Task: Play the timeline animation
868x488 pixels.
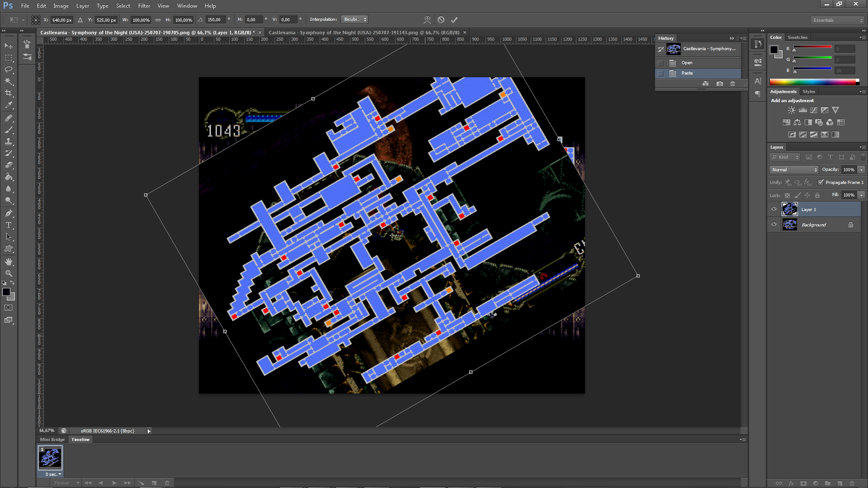Action: click(x=114, y=483)
